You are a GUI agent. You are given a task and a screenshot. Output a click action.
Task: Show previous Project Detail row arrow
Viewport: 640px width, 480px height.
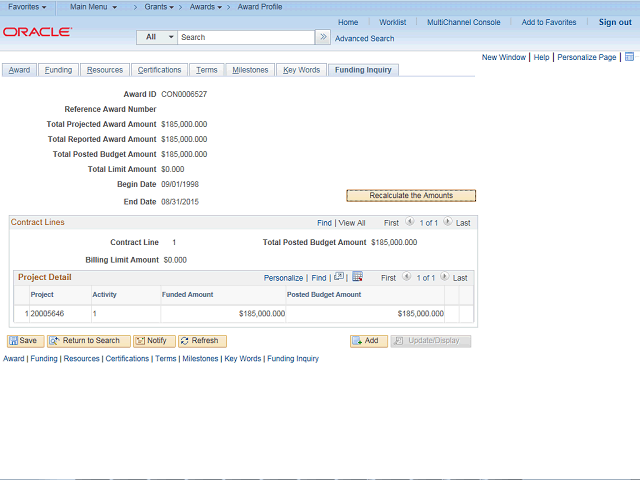tap(407, 277)
